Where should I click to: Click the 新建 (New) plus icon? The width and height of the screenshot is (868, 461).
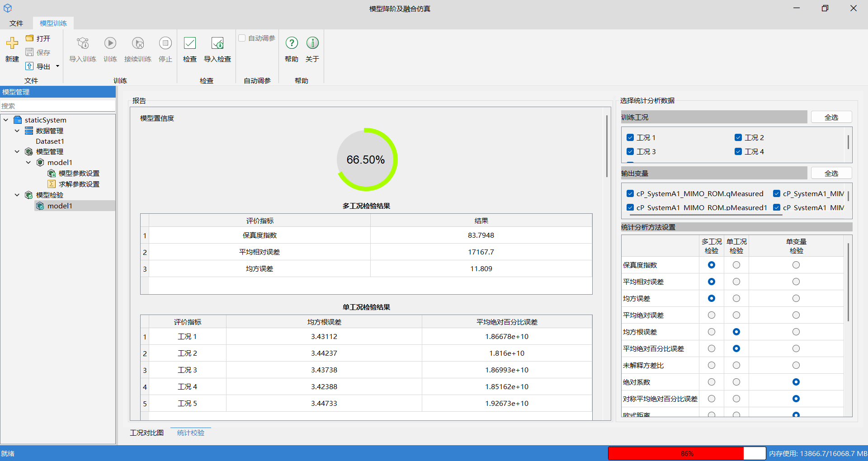(12, 43)
